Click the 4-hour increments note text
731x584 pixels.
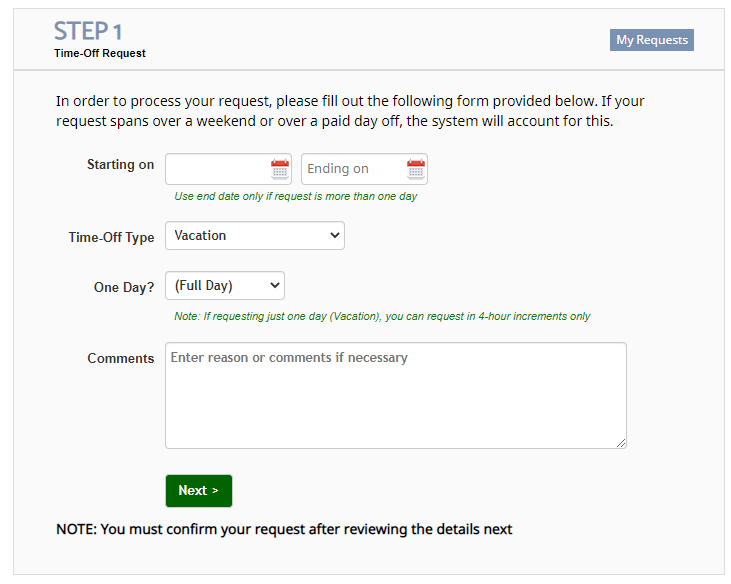pyautogui.click(x=382, y=316)
